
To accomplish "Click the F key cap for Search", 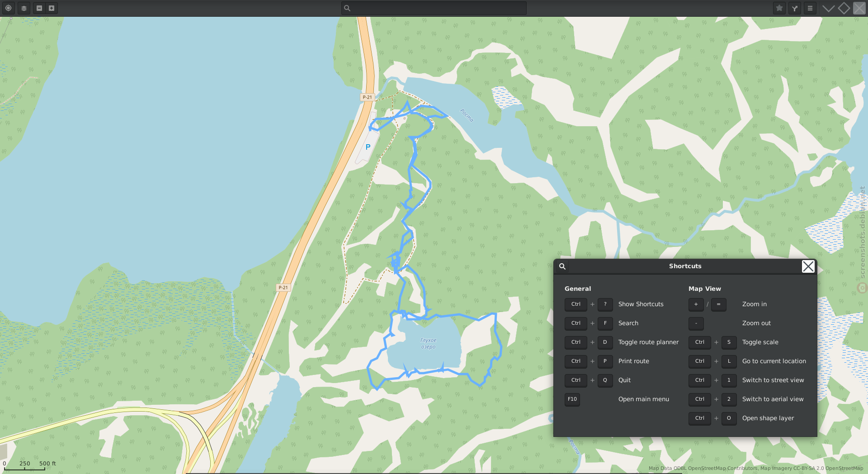I will [x=605, y=323].
